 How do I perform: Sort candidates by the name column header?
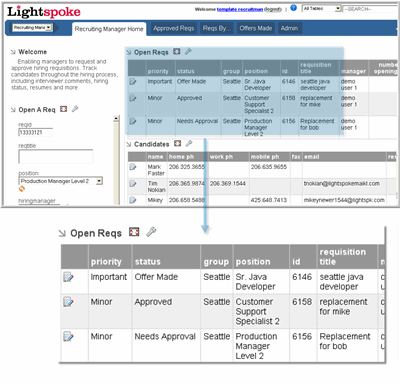pyautogui.click(x=155, y=157)
